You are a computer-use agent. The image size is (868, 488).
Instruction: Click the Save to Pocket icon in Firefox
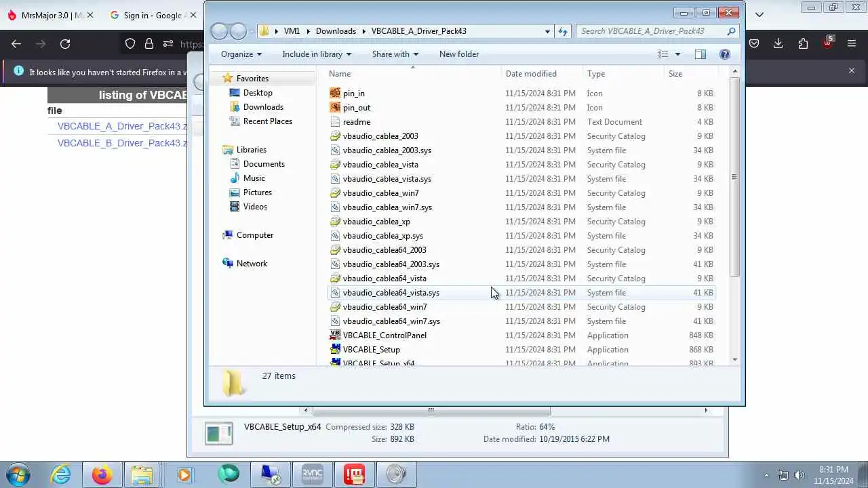coord(754,43)
